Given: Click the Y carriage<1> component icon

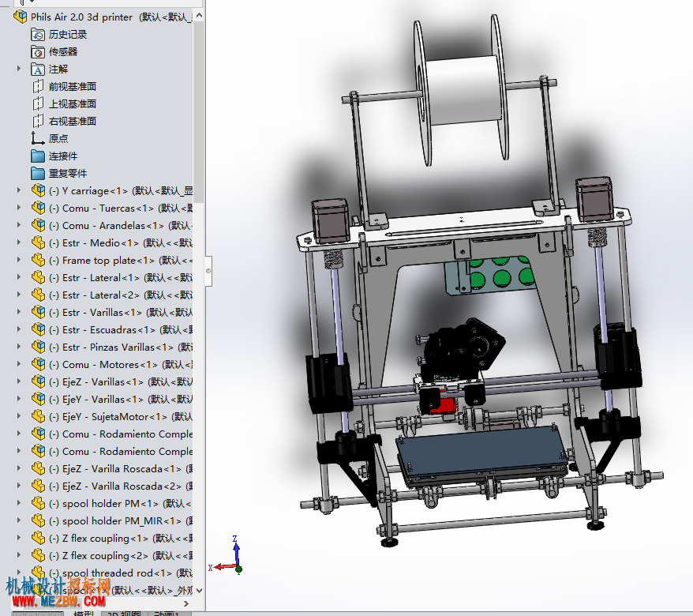Looking at the screenshot, I should click(x=39, y=190).
